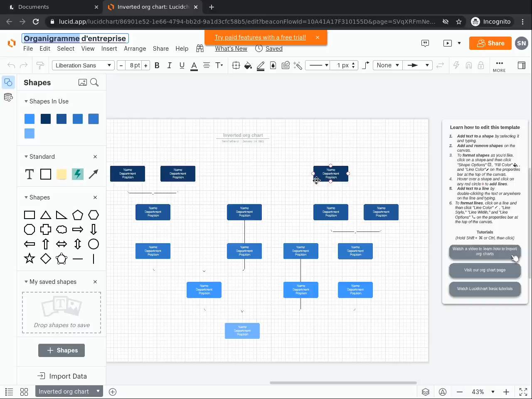Image resolution: width=532 pixels, height=399 pixels.
Task: Close the Standard shapes library
Action: [95, 157]
